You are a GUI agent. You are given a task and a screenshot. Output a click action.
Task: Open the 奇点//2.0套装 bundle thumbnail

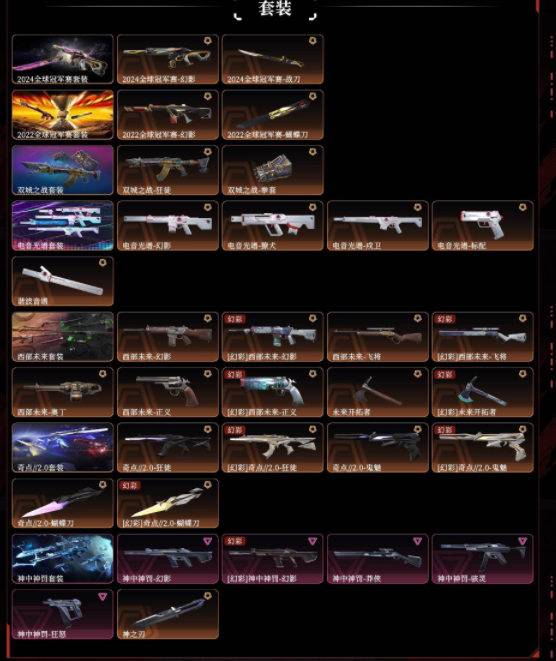(63, 448)
